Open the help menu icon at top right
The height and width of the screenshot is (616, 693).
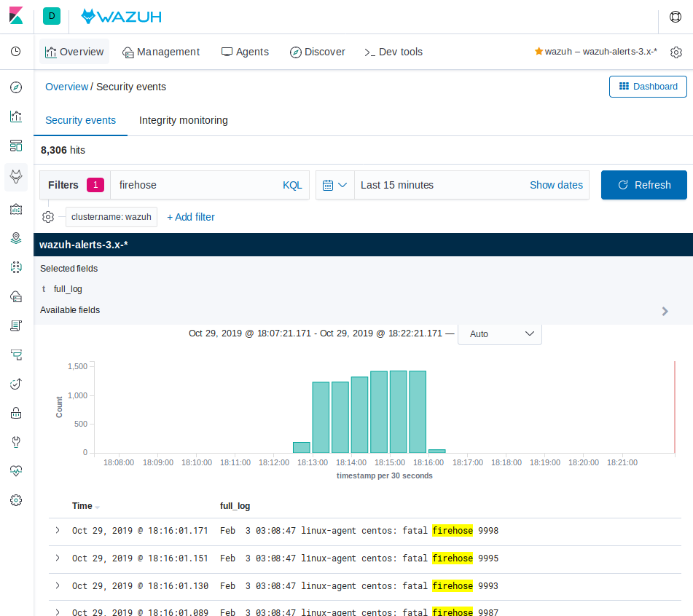coord(676,16)
